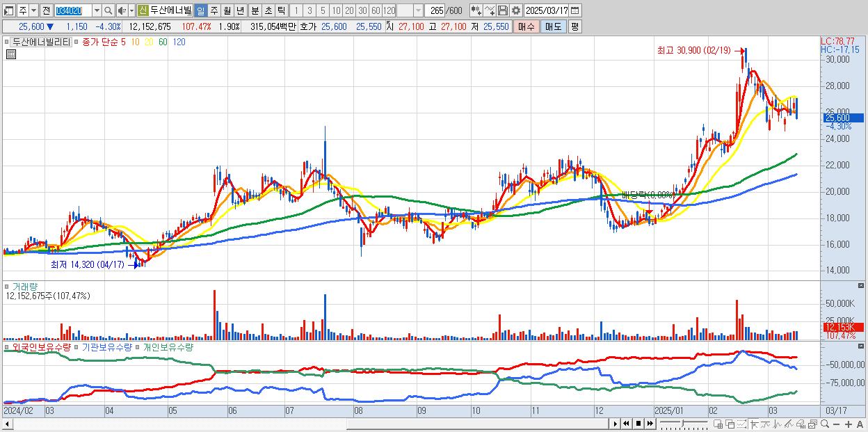Viewport: 868px width, 432px height.
Task: Open the stock code search magnifier
Action: [x=108, y=10]
